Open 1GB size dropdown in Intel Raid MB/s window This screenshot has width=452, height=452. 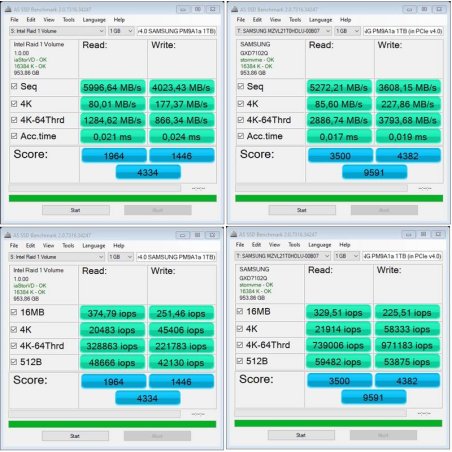(x=121, y=31)
